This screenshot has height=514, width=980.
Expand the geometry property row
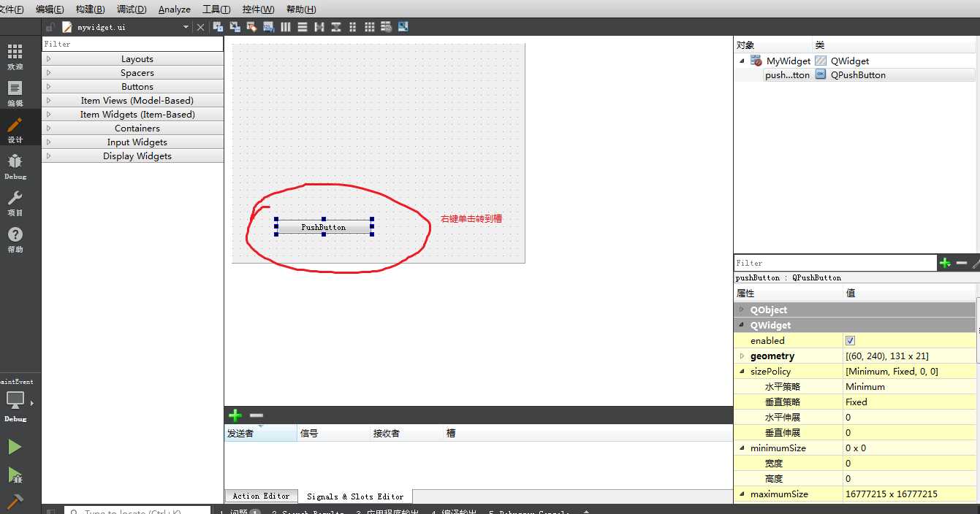tap(742, 356)
